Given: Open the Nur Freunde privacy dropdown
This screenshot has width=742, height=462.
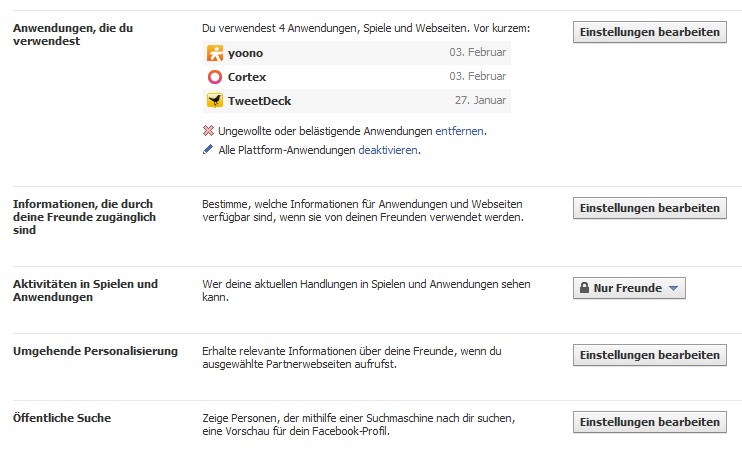Looking at the screenshot, I should click(x=628, y=288).
